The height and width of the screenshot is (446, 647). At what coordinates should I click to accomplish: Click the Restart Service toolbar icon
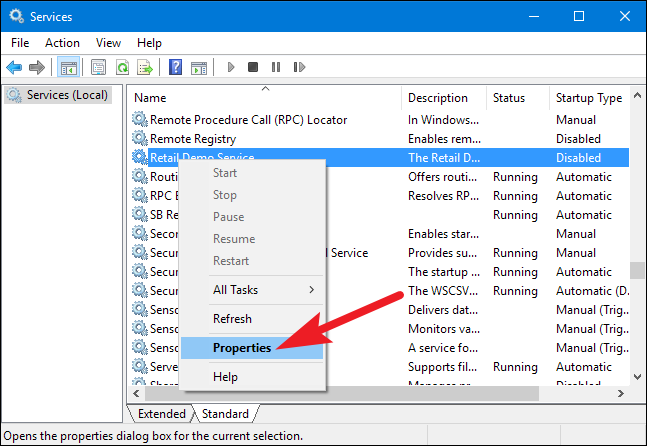pos(298,67)
